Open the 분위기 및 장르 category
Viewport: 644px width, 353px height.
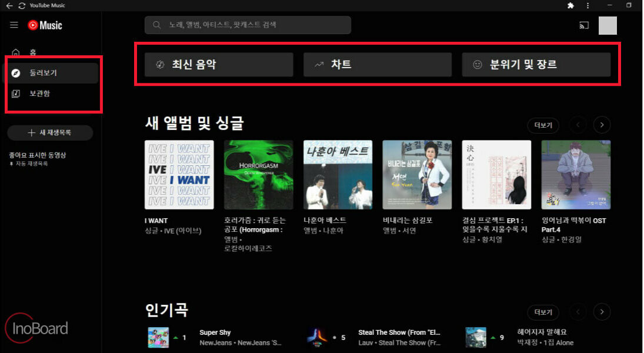click(536, 65)
